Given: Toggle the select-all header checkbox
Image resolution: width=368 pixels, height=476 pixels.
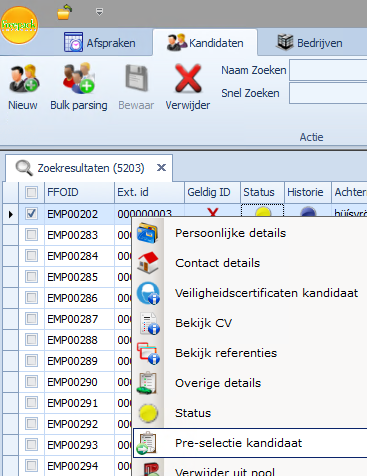Looking at the screenshot, I should click(x=31, y=192).
